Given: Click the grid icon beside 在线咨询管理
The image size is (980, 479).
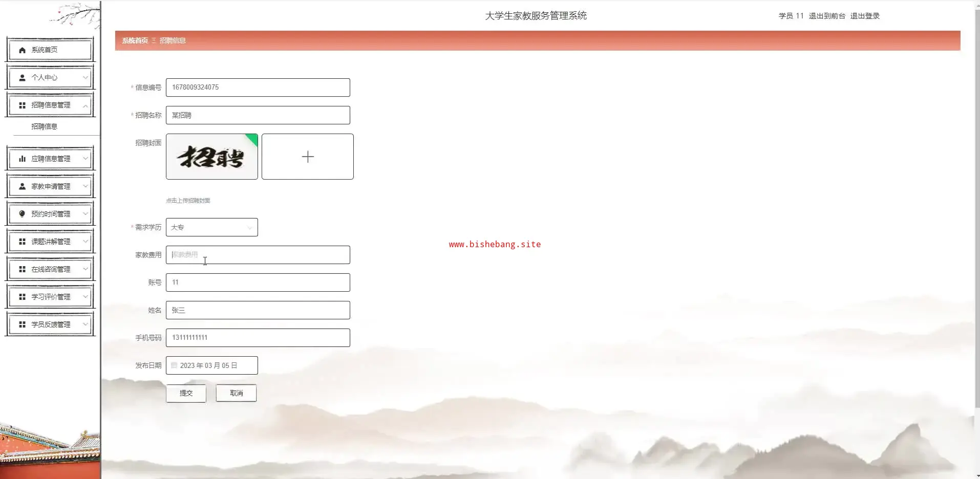Looking at the screenshot, I should 22,270.
